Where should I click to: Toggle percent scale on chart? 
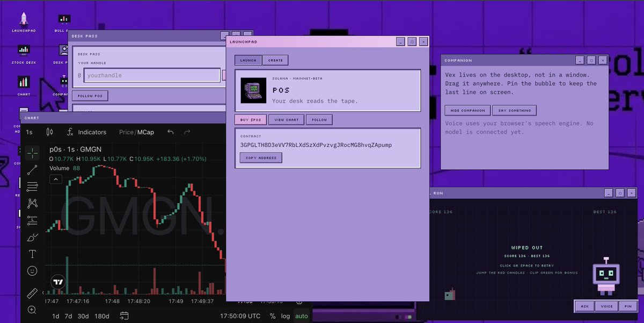click(x=273, y=316)
